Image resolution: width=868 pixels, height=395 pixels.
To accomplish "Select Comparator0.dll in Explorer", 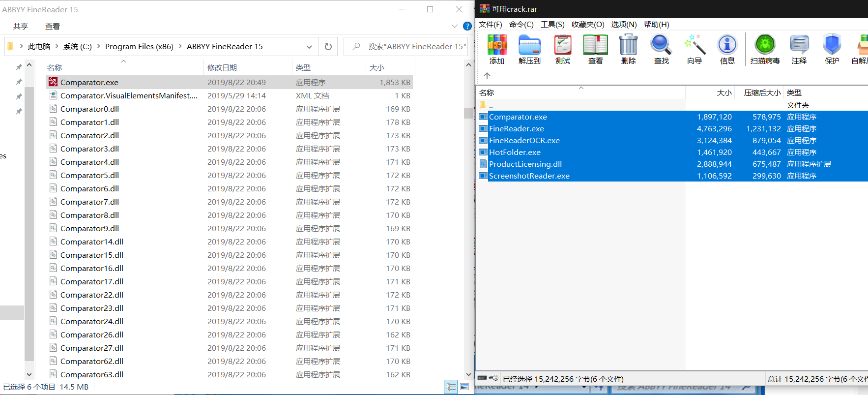I will click(229, 109).
